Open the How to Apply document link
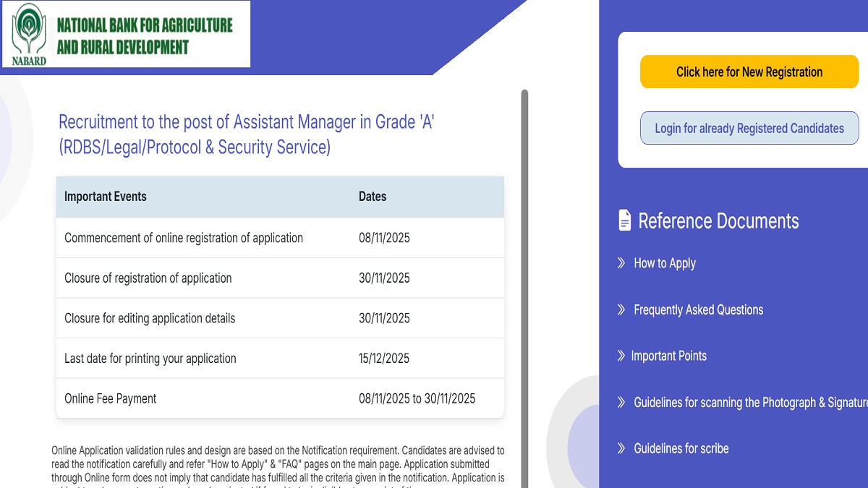The image size is (868, 488). tap(664, 263)
